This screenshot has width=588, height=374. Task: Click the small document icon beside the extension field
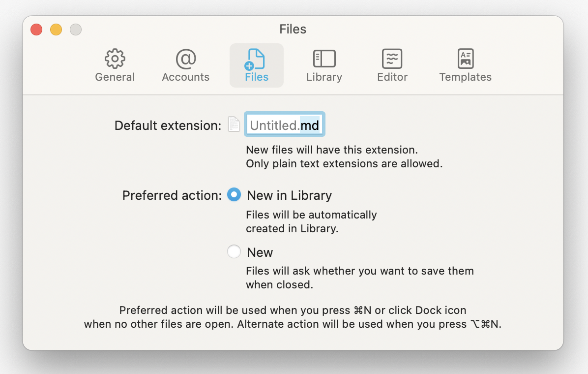(235, 125)
